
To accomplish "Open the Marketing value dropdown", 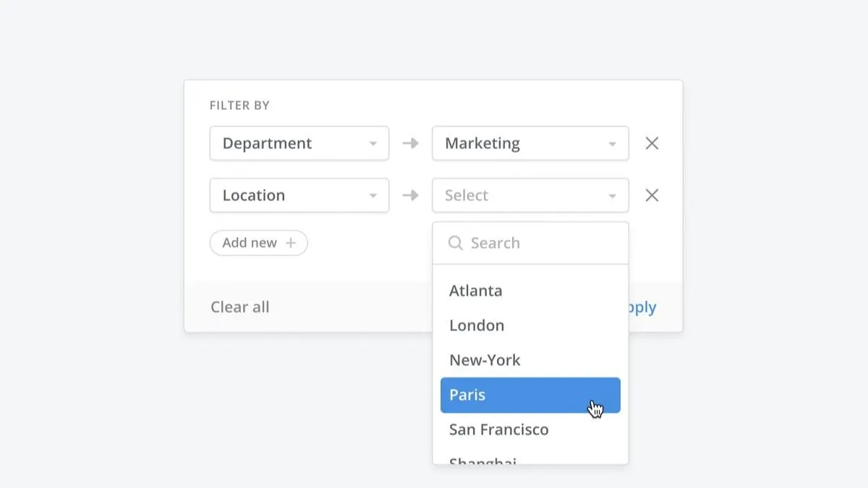I will click(x=530, y=143).
